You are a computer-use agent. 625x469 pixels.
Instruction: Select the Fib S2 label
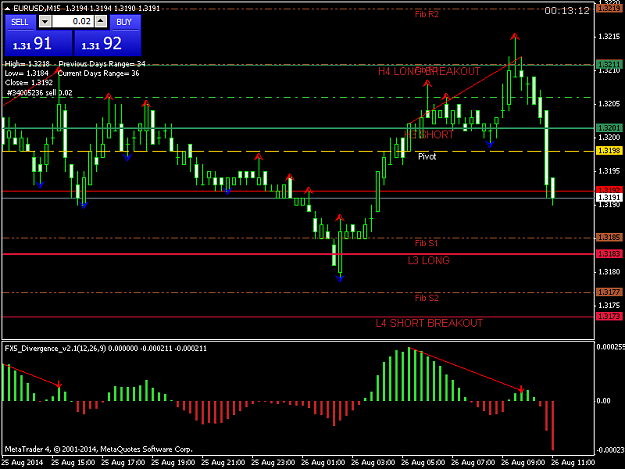[426, 298]
